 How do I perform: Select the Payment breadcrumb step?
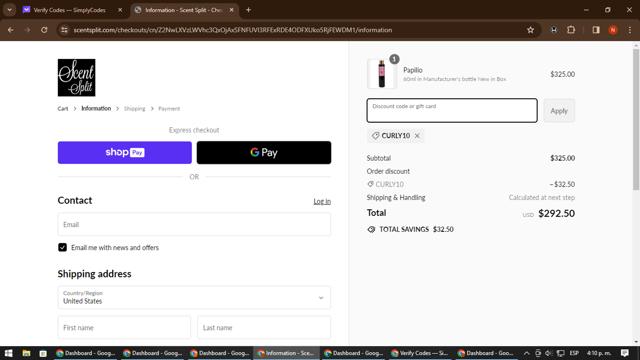click(x=169, y=109)
